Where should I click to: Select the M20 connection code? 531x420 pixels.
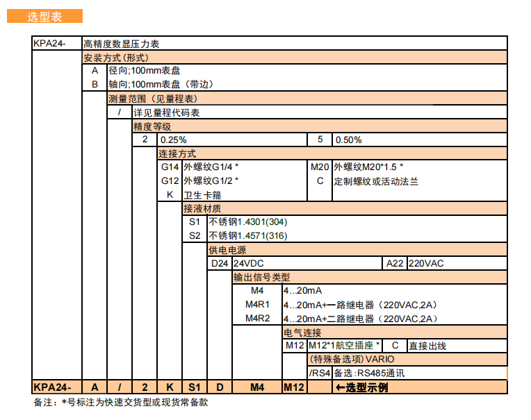coord(320,167)
